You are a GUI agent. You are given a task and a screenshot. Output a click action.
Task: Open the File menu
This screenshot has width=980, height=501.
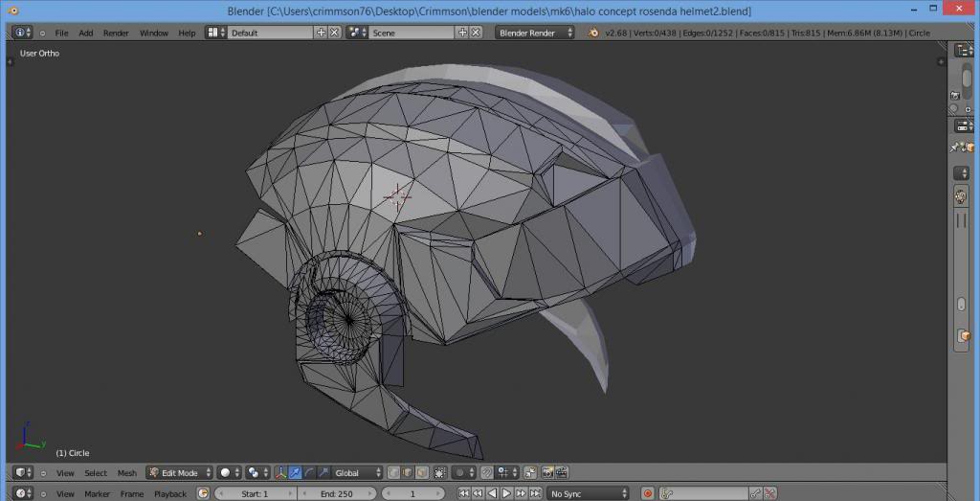61,33
